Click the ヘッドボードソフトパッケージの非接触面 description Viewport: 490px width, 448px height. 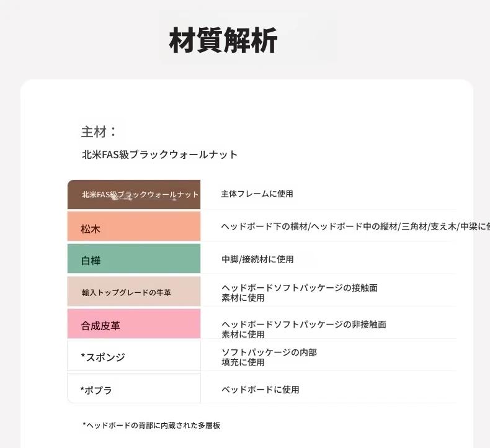click(x=304, y=324)
